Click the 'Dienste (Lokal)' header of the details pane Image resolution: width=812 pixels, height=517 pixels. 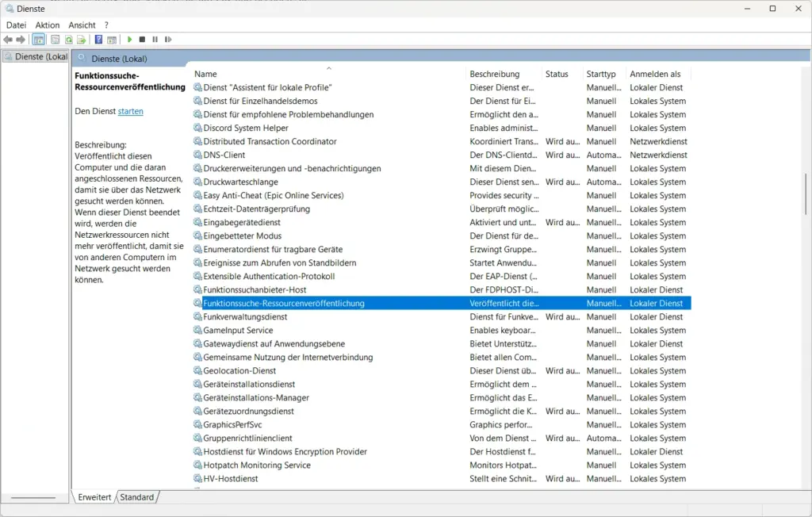[119, 59]
